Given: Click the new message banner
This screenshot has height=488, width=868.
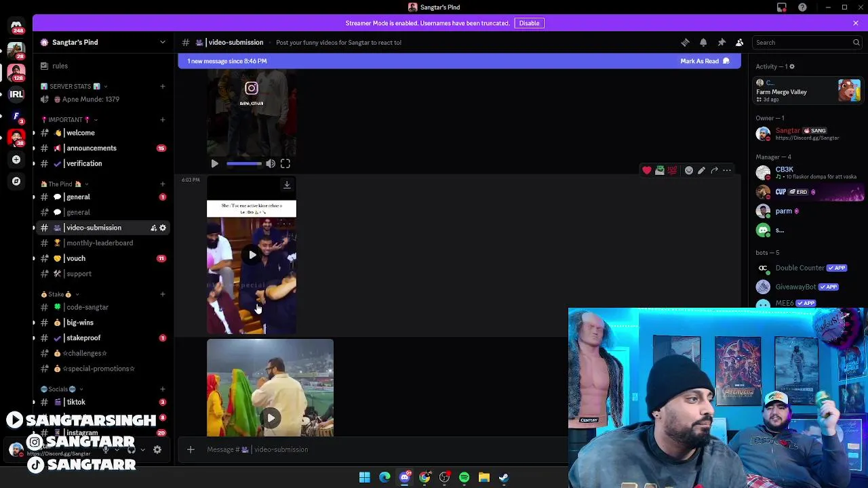Looking at the screenshot, I should [x=459, y=61].
